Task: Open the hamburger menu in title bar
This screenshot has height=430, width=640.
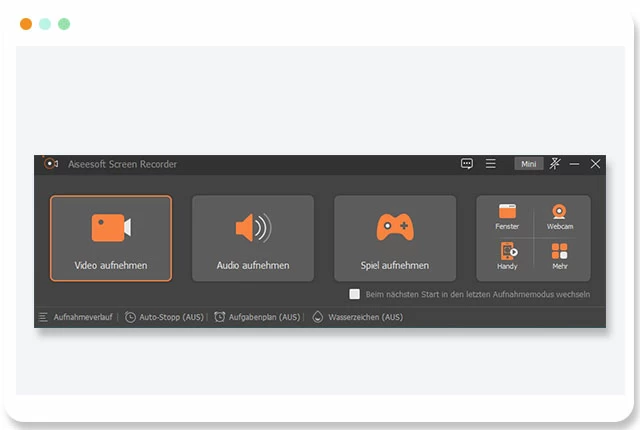Action: pos(491,164)
